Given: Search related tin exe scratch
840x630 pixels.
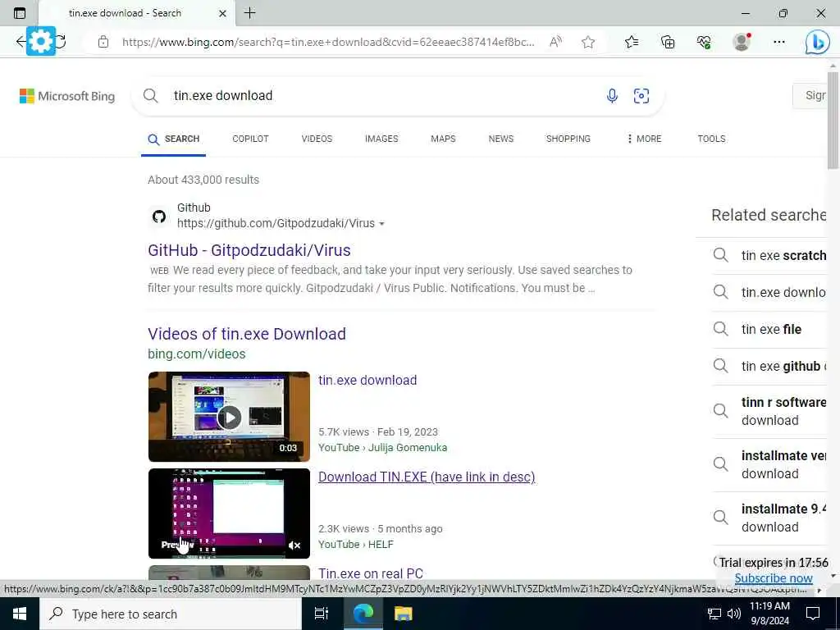Looking at the screenshot, I should 769,255.
